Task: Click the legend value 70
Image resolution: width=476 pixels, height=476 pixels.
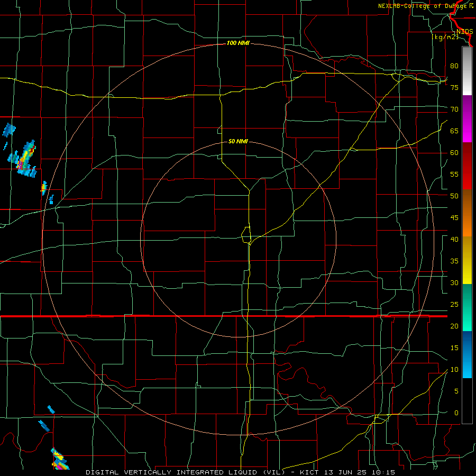Action: [x=454, y=109]
